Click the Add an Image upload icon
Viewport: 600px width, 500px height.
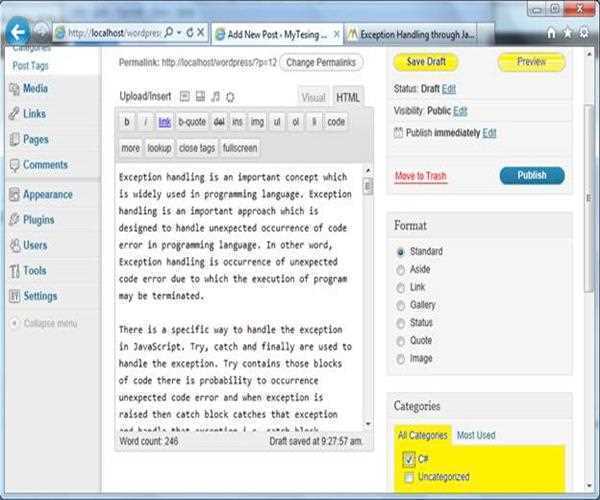click(184, 96)
